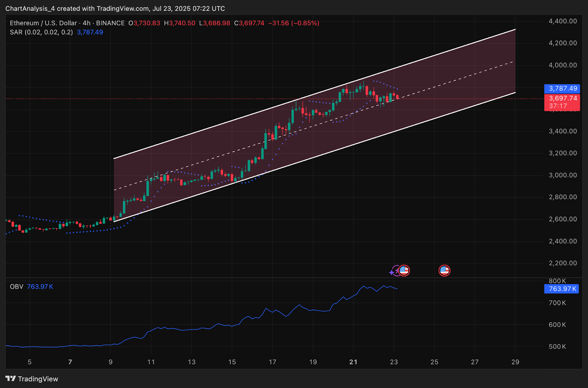The width and height of the screenshot is (588, 388).
Task: Click the blue SAR value 3,787.49 in the legend
Action: [x=90, y=32]
